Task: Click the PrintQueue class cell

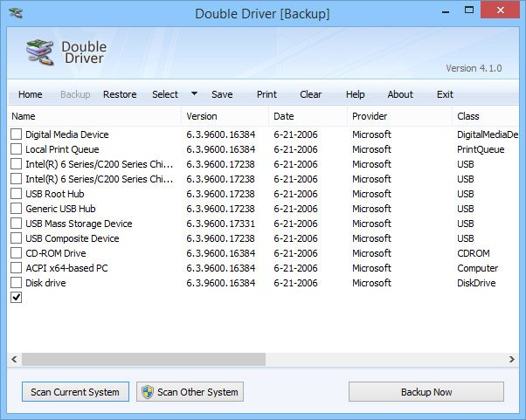Action: coord(481,149)
